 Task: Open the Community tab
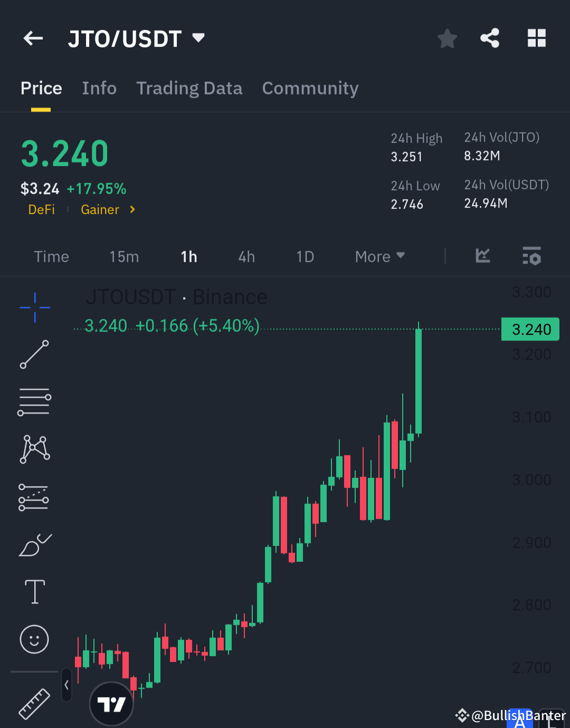click(310, 88)
